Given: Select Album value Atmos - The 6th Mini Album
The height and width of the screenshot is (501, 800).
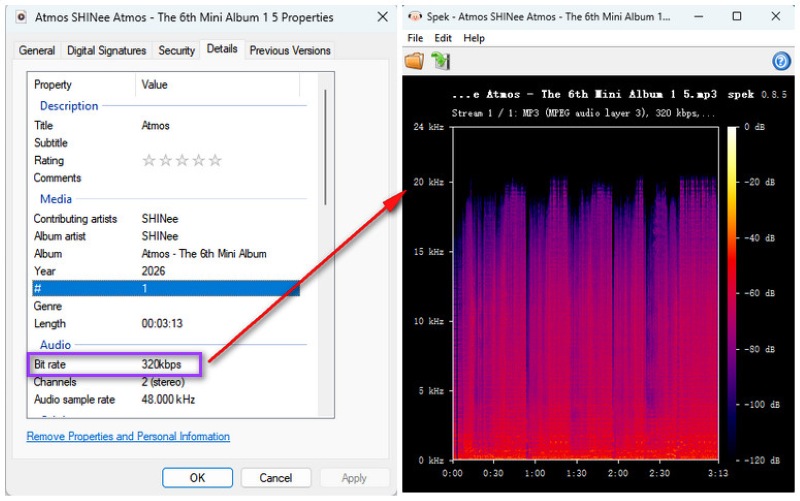Looking at the screenshot, I should pos(204,254).
